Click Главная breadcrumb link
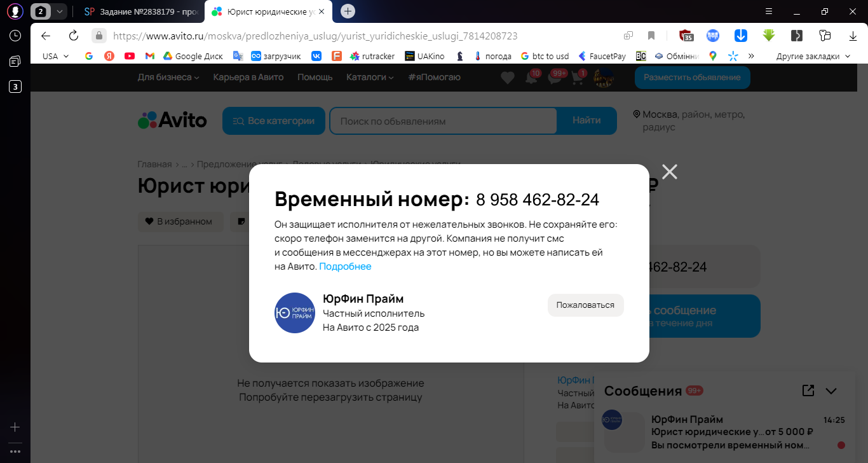 coord(154,164)
